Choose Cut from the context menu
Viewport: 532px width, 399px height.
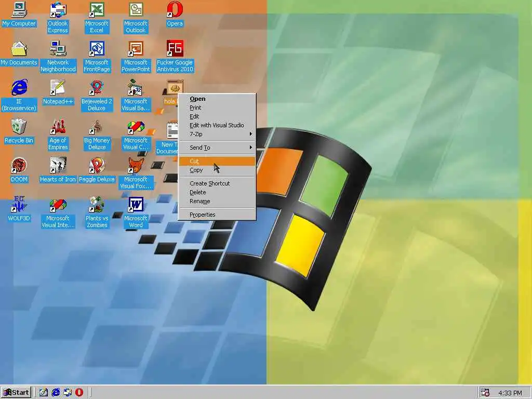[x=217, y=161]
